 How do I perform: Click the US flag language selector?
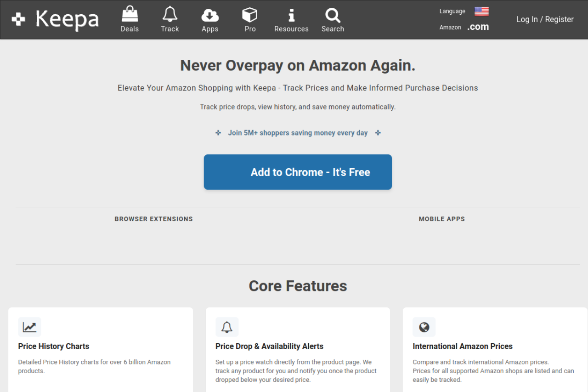tap(481, 11)
